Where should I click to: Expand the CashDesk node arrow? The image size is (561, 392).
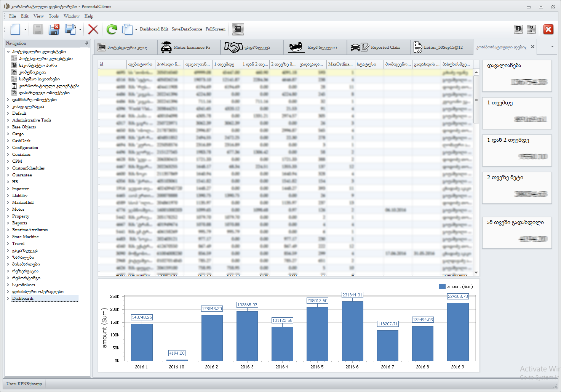coord(8,141)
